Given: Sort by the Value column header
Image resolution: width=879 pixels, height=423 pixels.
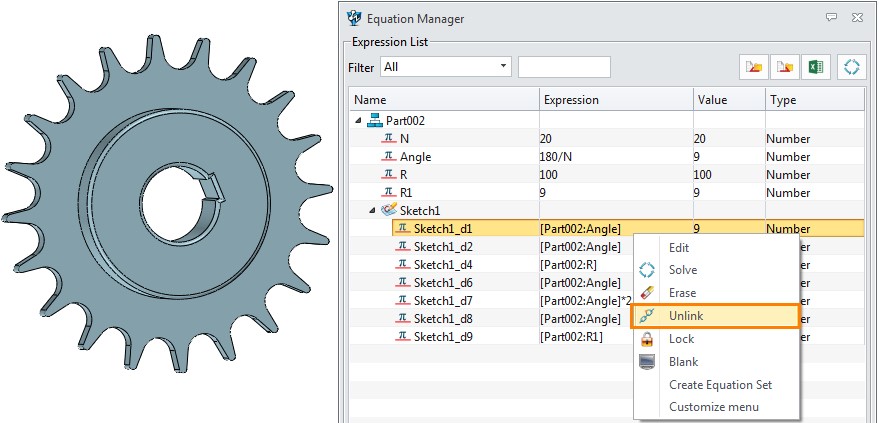Looking at the screenshot, I should [x=729, y=100].
